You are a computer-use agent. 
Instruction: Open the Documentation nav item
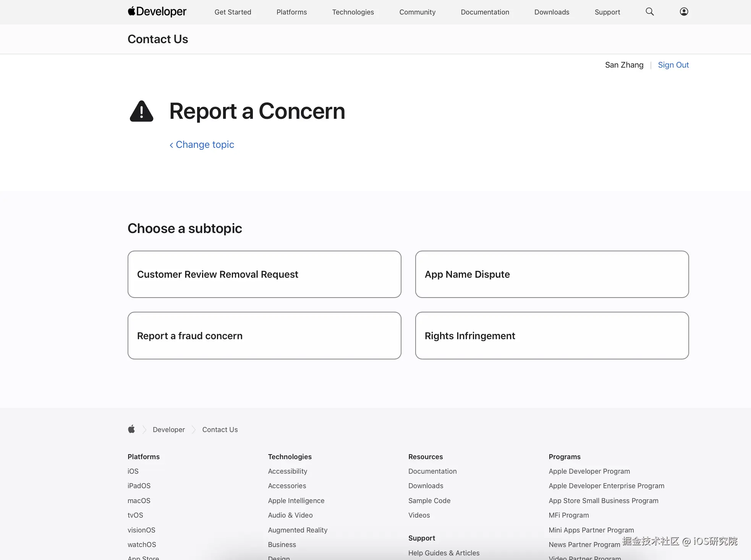point(485,12)
